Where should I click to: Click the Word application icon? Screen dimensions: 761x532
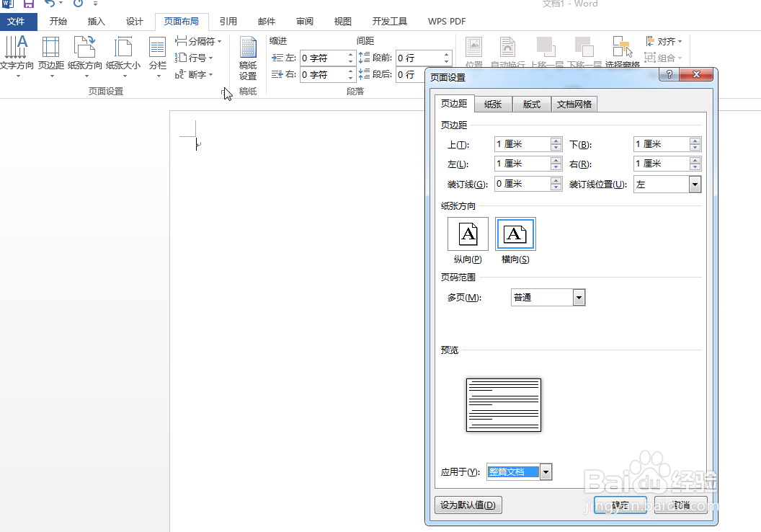(x=8, y=4)
